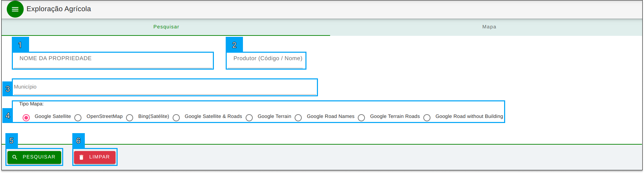Click the trash icon in Limpar button
The width and height of the screenshot is (644, 173).
[x=81, y=157]
